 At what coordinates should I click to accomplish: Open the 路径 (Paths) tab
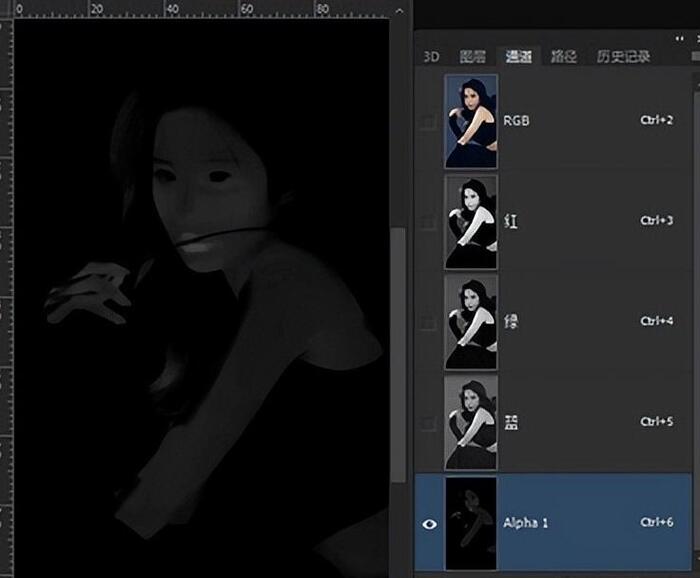tap(563, 57)
